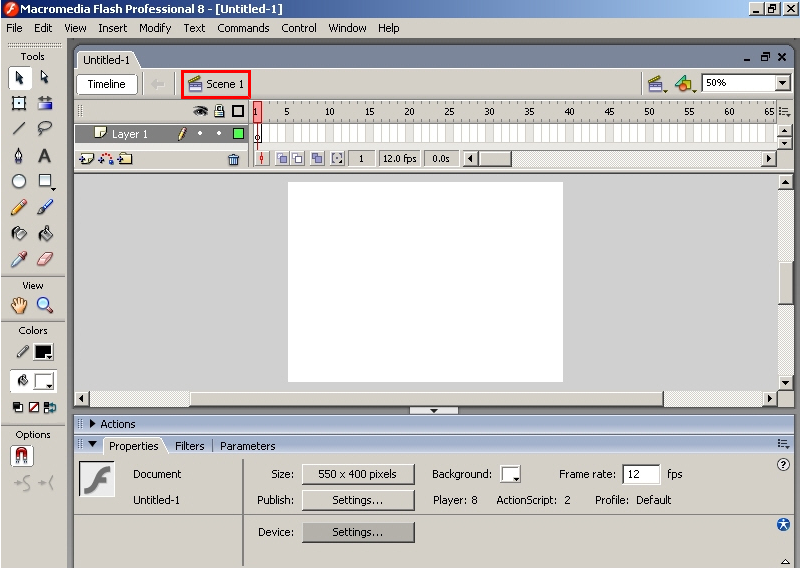The width and height of the screenshot is (802, 570).
Task: Select the Free Transform tool
Action: [19, 103]
